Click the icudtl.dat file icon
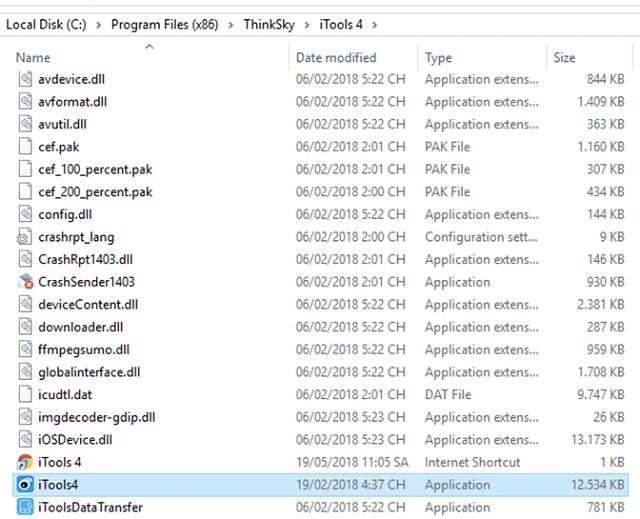Image resolution: width=640 pixels, height=519 pixels. coord(25,394)
